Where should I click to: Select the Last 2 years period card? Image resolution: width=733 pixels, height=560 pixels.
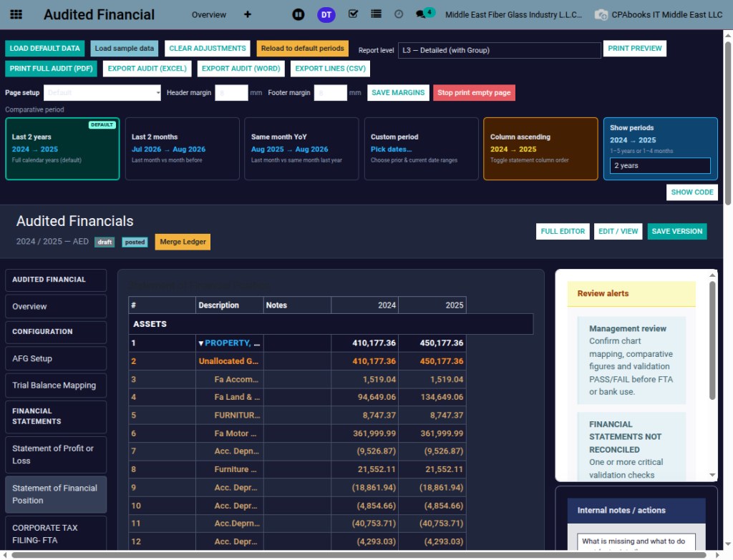(x=63, y=149)
